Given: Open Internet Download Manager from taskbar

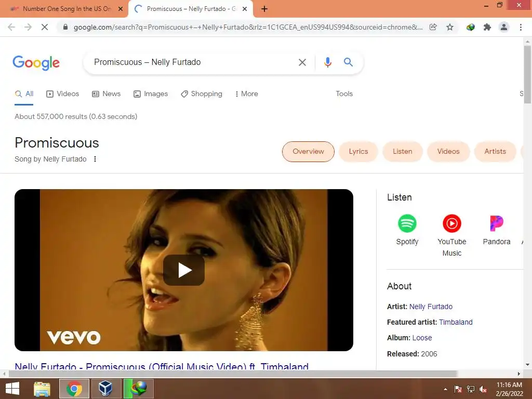Looking at the screenshot, I should (138, 389).
